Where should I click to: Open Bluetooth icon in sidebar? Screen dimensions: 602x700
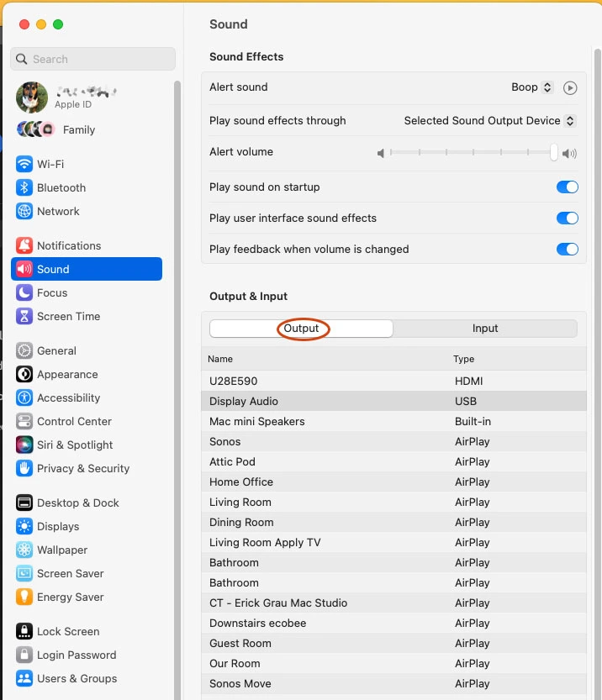click(x=24, y=187)
